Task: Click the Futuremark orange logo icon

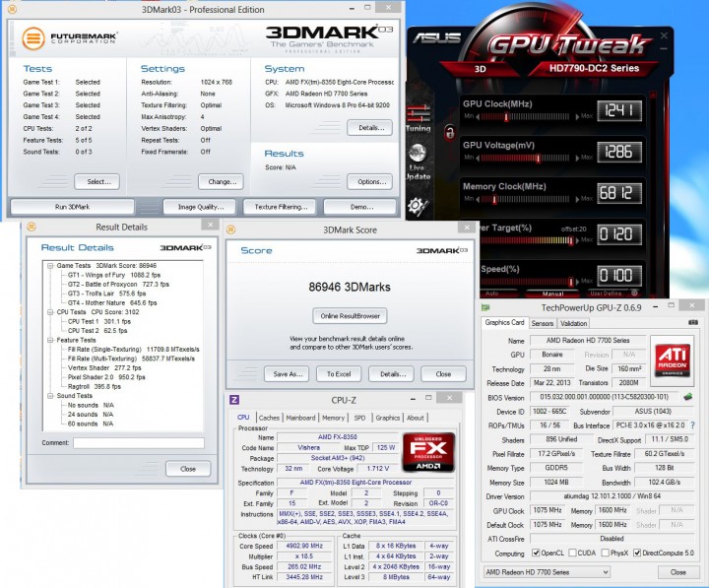Action: [33, 38]
